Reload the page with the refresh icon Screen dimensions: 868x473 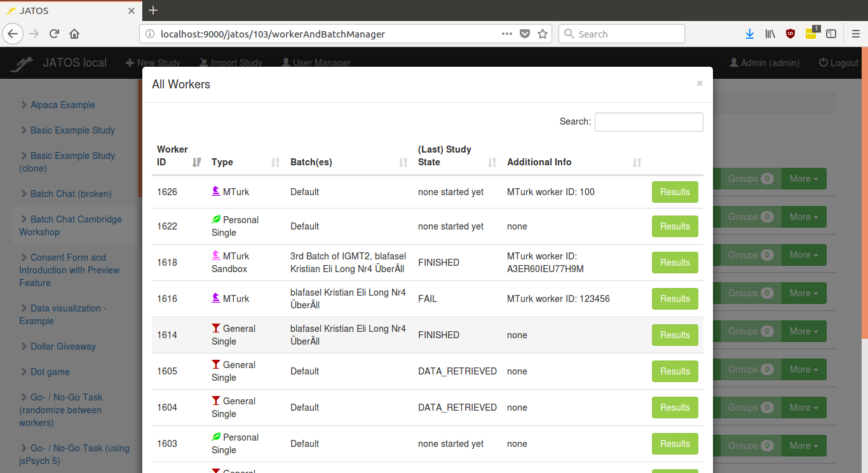tap(54, 34)
